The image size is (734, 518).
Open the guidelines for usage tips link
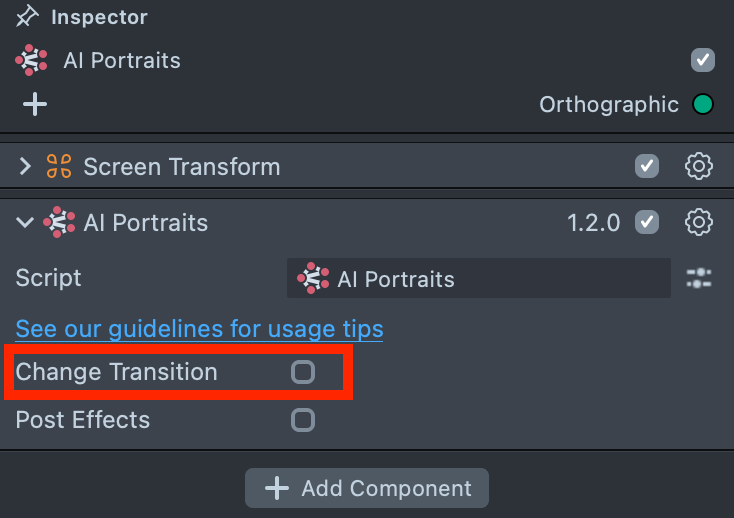(x=199, y=328)
